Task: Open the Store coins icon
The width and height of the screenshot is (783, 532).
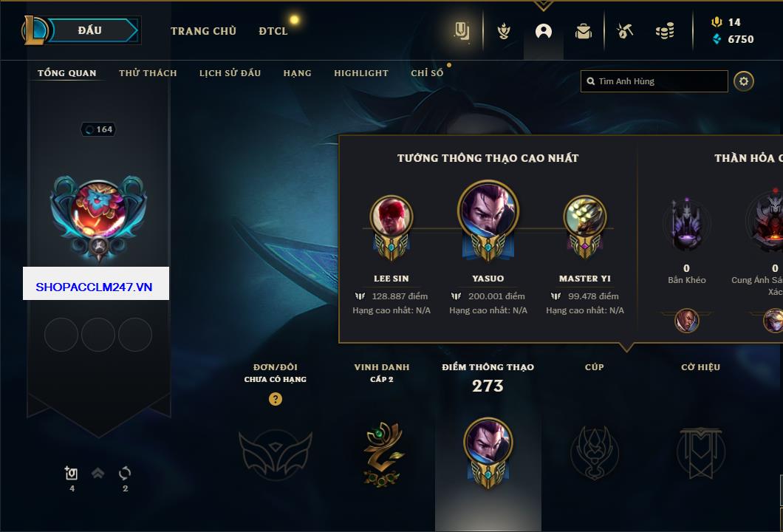Action: pos(665,31)
